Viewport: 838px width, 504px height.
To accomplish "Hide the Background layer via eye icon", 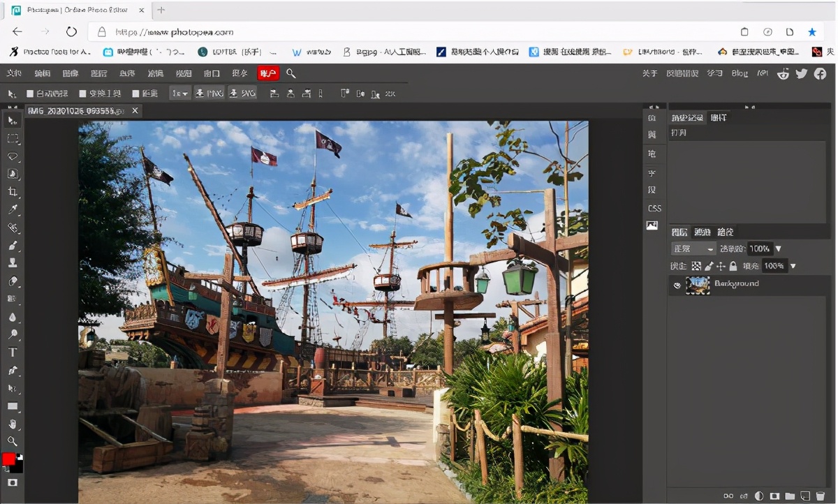I will tap(677, 286).
